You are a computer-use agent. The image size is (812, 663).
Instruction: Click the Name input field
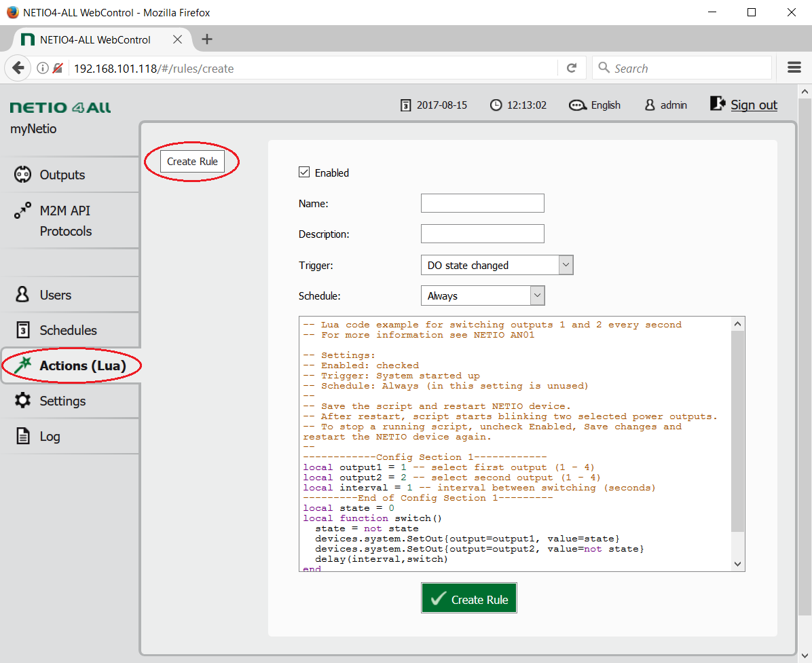pos(482,203)
